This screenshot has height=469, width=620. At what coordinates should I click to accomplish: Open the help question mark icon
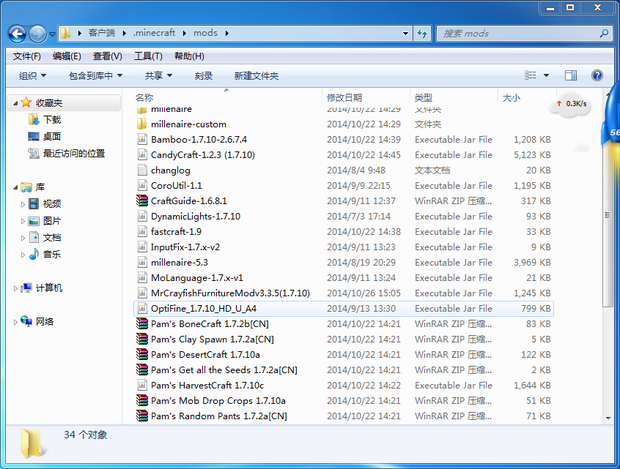pyautogui.click(x=597, y=75)
